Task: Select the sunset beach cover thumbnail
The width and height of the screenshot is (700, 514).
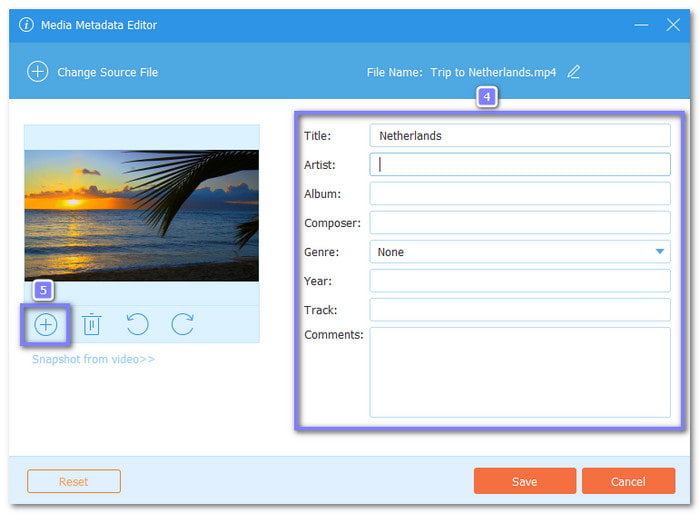Action: (x=142, y=215)
